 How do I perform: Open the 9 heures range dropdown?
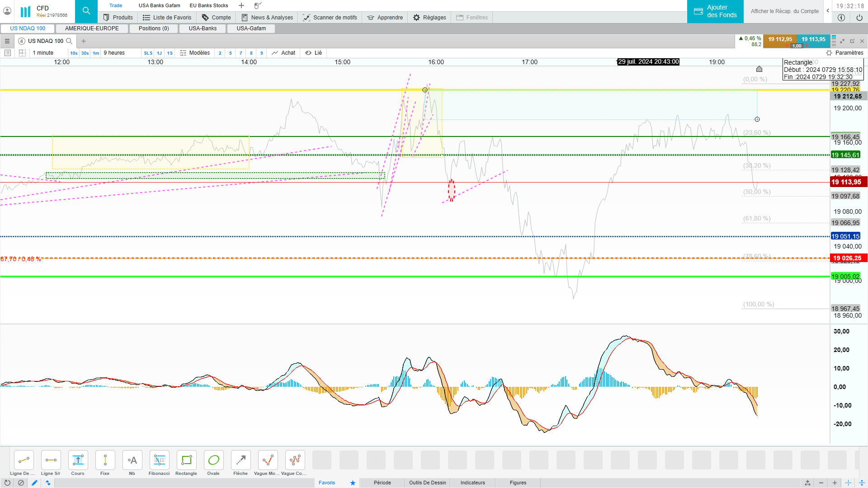[x=114, y=53]
